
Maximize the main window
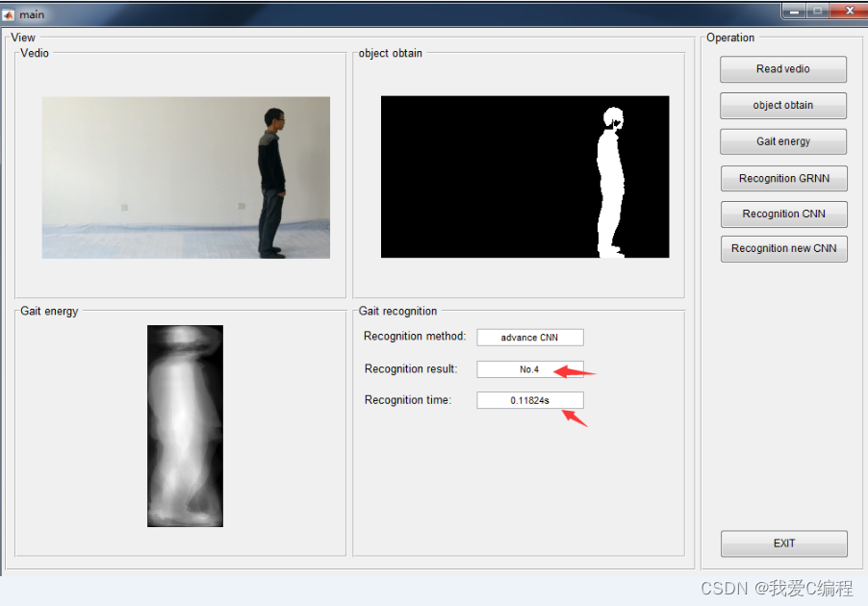click(x=818, y=11)
